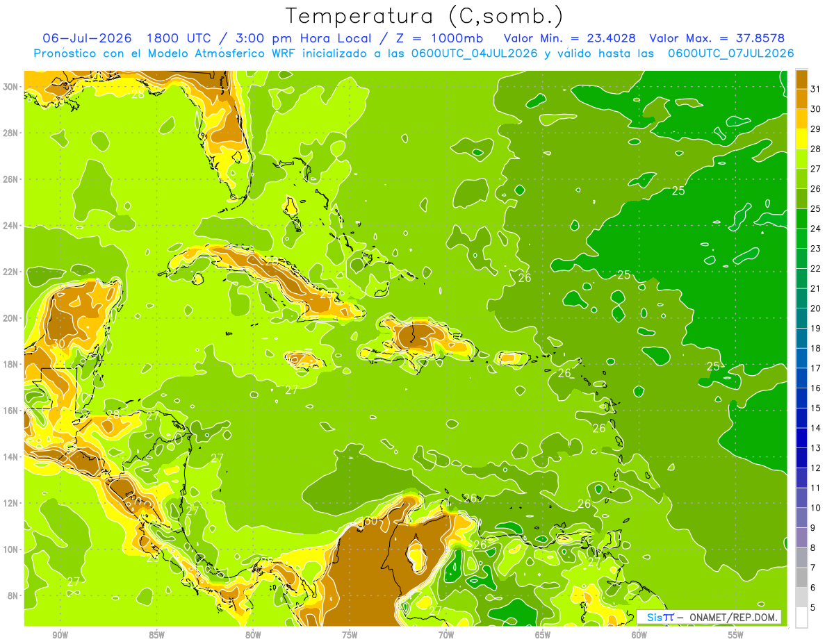Click the legend scale number "20"
This screenshot has height=644, width=834.
[815, 308]
